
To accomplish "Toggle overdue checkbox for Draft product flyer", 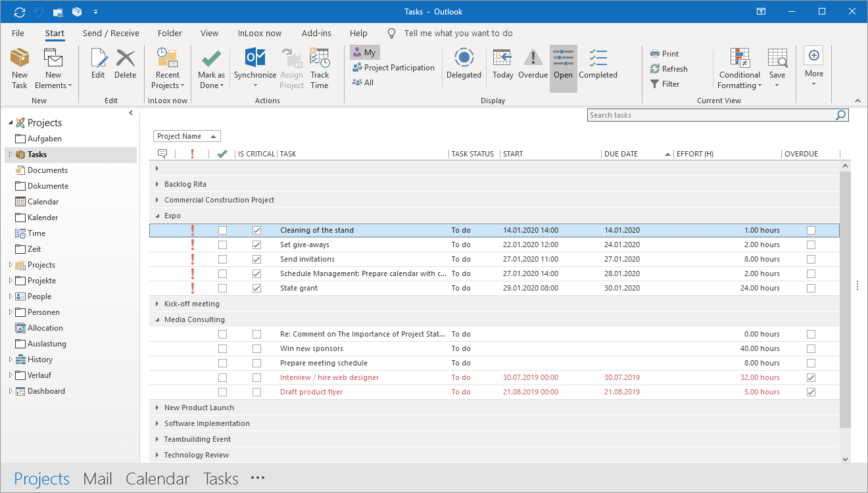I will point(811,392).
